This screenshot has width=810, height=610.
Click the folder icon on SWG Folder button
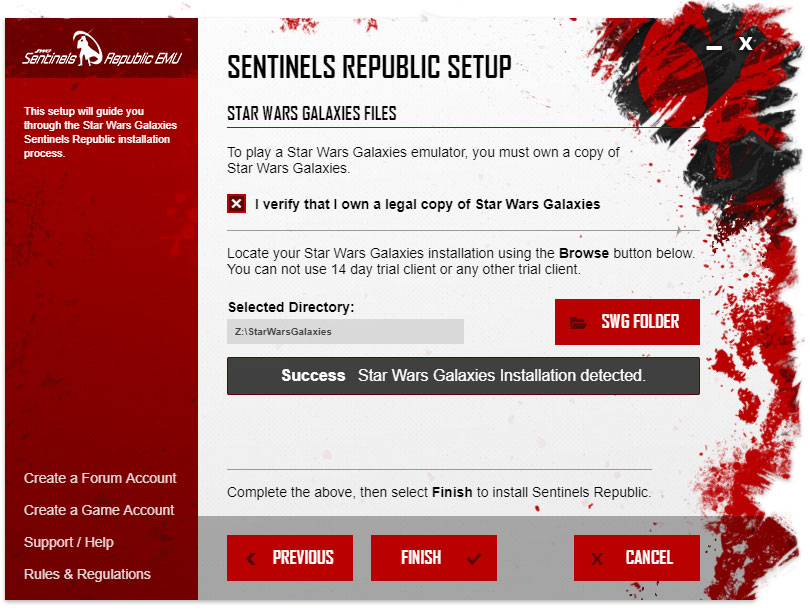pos(578,322)
